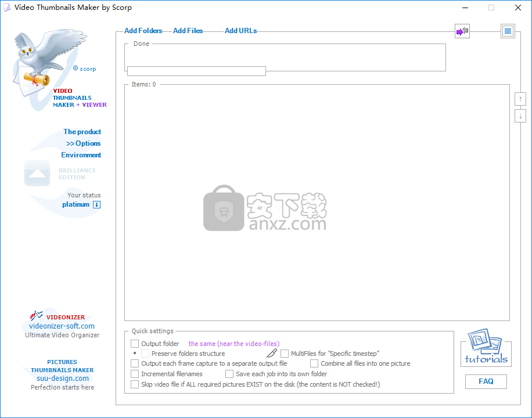The width and height of the screenshot is (532, 418).
Task: Open the list view icon button
Action: click(x=508, y=31)
